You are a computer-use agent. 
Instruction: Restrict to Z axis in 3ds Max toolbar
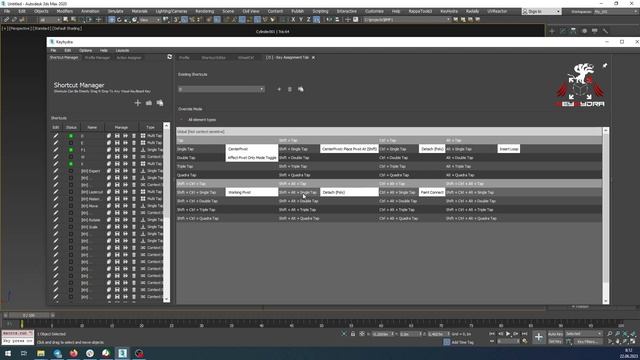coord(308,20)
